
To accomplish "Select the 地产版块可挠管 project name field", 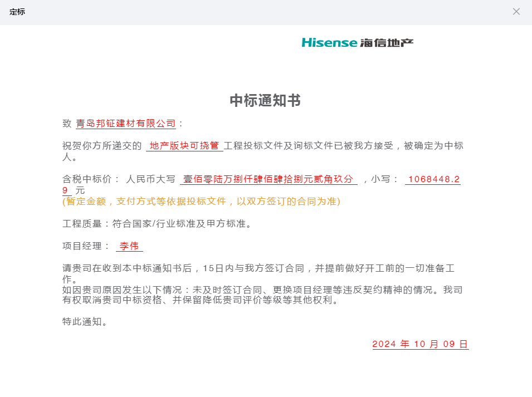I will [184, 146].
